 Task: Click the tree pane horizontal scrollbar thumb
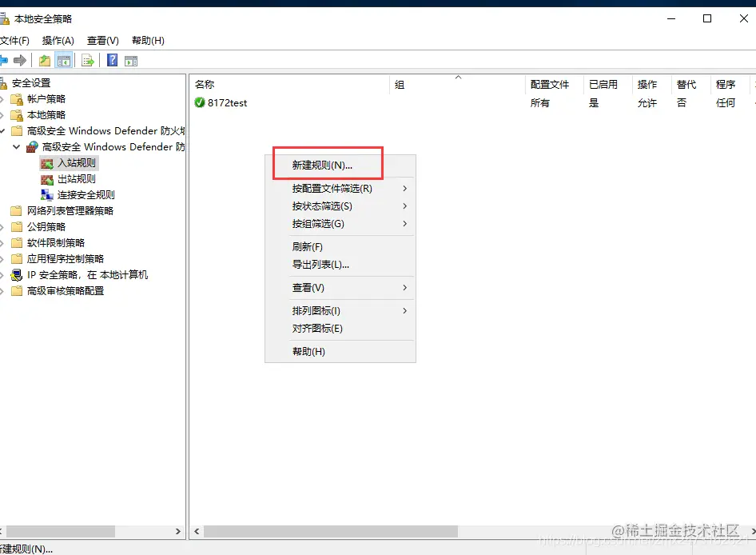60,531
